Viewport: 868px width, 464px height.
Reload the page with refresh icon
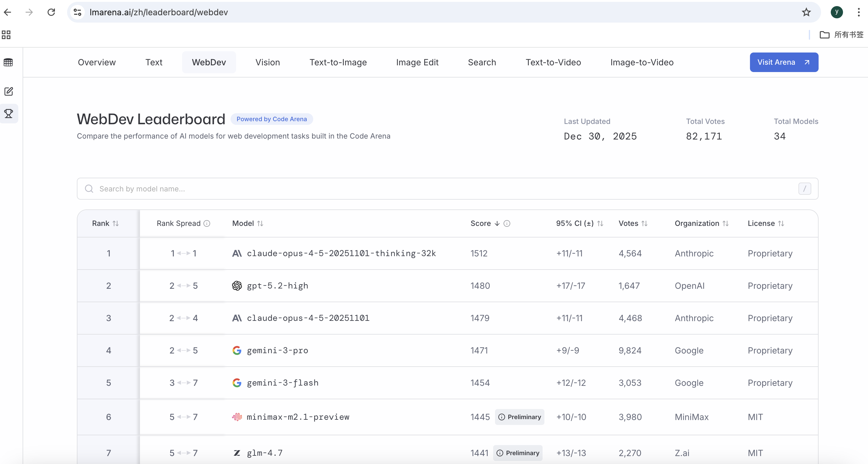pyautogui.click(x=51, y=13)
